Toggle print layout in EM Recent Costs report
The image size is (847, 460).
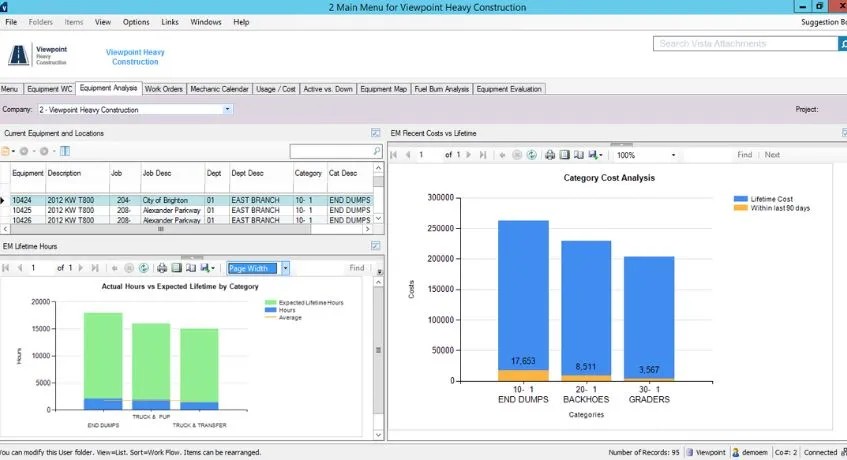pyautogui.click(x=564, y=155)
